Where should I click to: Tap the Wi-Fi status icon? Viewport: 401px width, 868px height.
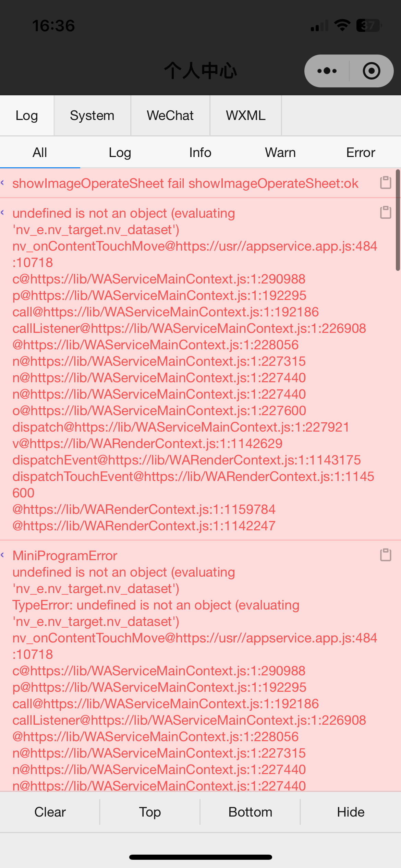[342, 25]
